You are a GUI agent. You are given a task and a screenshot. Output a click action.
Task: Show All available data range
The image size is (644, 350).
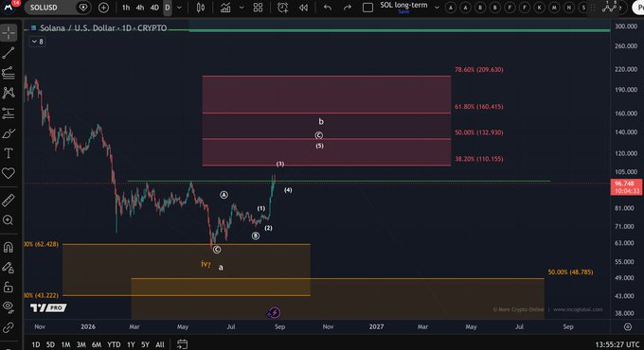click(160, 344)
